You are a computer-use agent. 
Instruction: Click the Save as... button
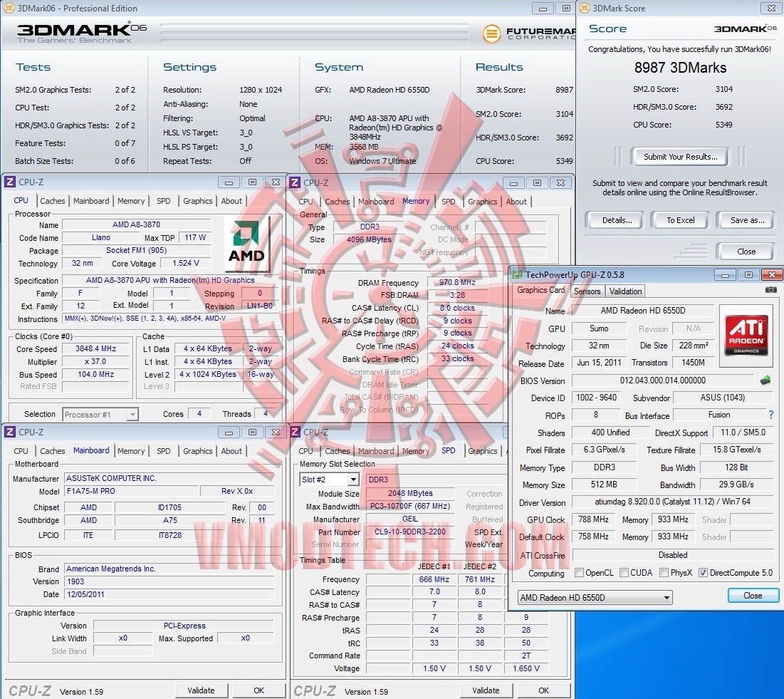tap(747, 220)
